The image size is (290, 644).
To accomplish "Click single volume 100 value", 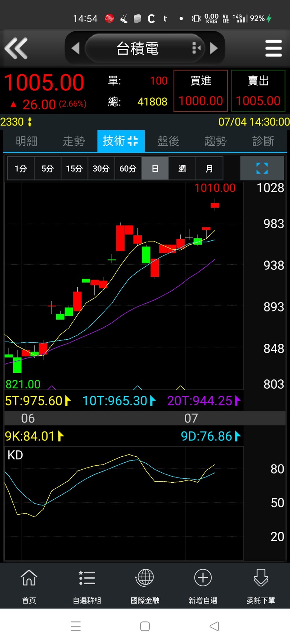I will [159, 81].
